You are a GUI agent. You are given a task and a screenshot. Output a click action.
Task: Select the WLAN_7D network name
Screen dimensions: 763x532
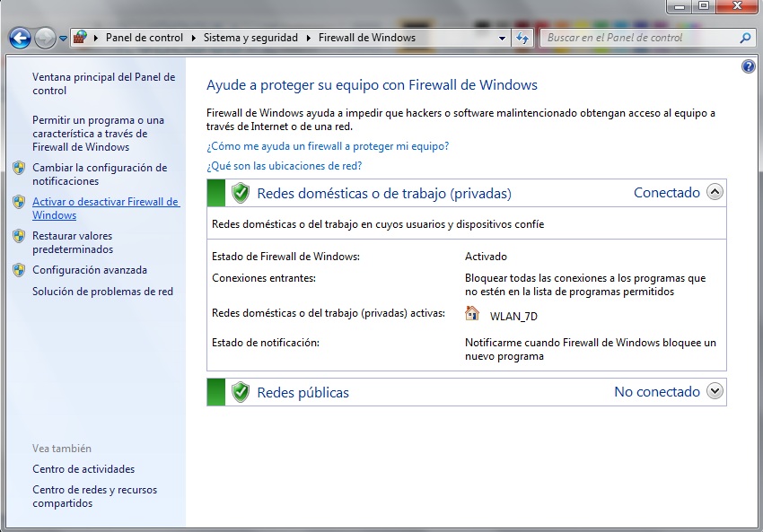[513, 316]
